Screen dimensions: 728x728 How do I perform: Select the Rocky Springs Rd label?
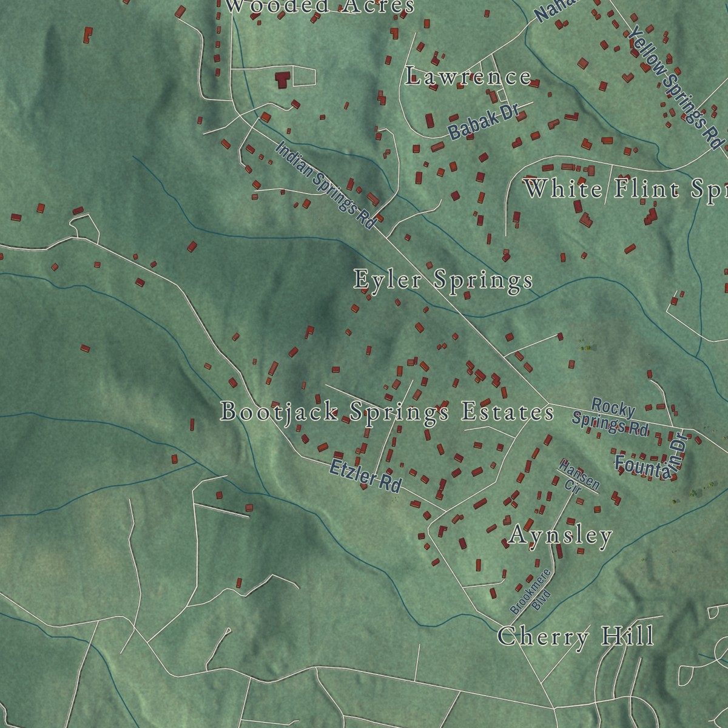tap(612, 417)
